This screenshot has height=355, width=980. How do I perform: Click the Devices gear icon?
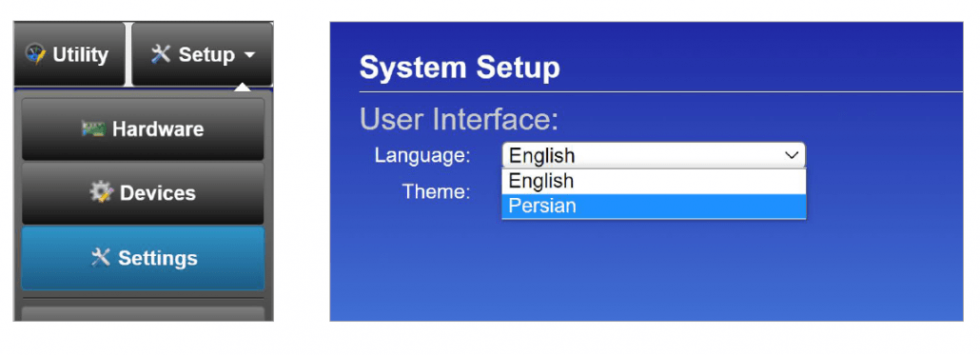101,192
